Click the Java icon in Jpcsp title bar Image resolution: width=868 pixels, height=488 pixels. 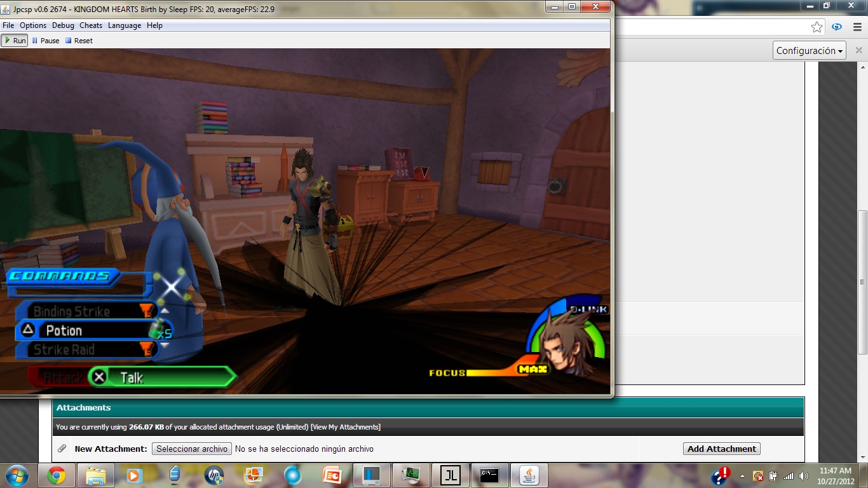click(x=6, y=9)
